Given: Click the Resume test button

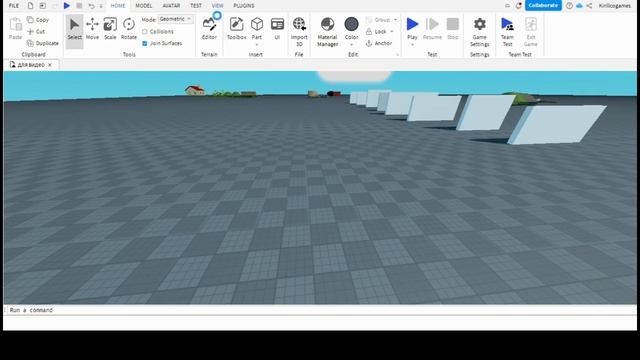Looking at the screenshot, I should pyautogui.click(x=432, y=29).
